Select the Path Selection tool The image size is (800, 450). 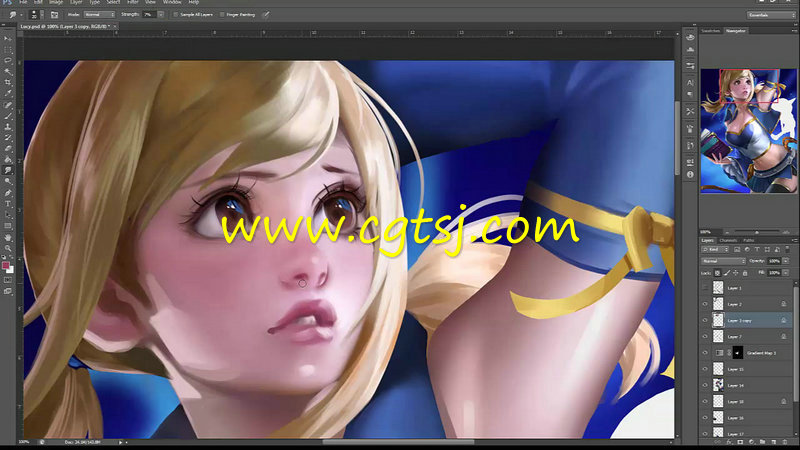[x=8, y=215]
